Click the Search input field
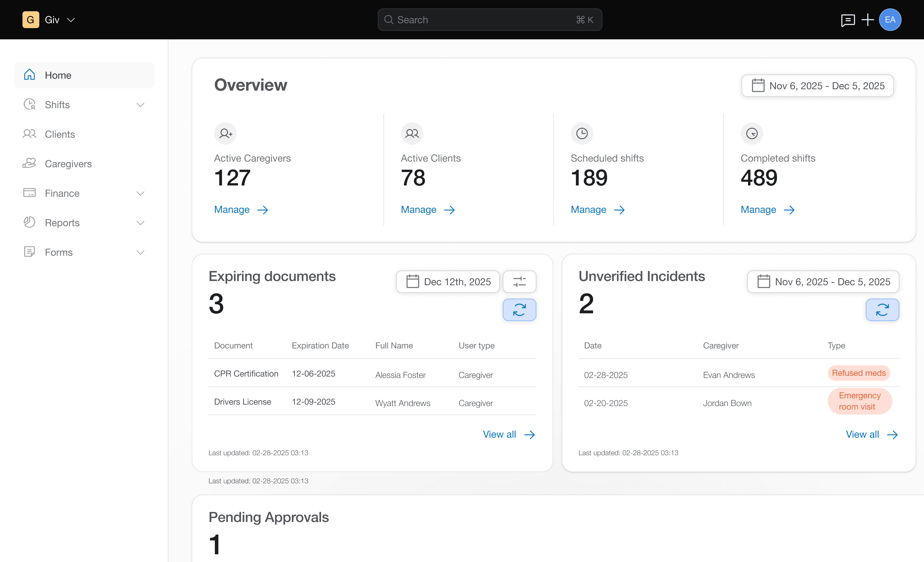 pyautogui.click(x=490, y=20)
